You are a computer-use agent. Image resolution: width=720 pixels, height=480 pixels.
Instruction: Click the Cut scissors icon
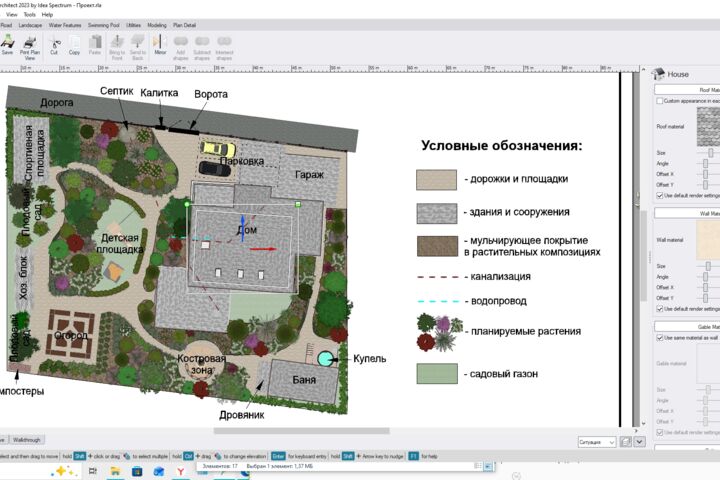55,43
